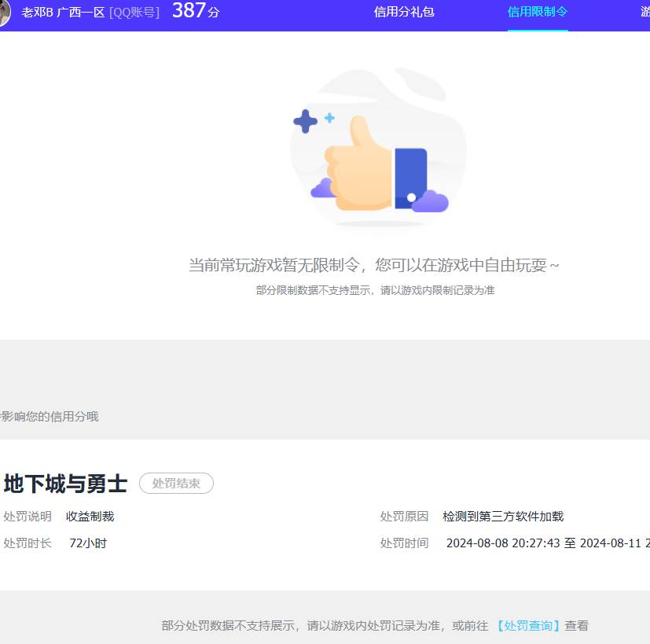Open the 处罚查询 link
650x644 pixels.
tap(527, 625)
